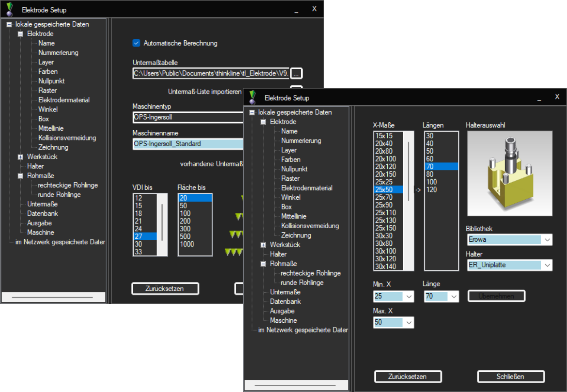
Task: Collapse 'lokale gespeicherte Daten' in the front window tree
Action: pyautogui.click(x=252, y=113)
